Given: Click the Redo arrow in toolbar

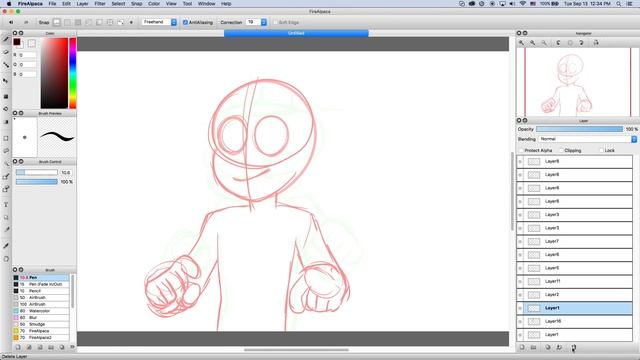Looking at the screenshot, I should pyautogui.click(x=26, y=22).
